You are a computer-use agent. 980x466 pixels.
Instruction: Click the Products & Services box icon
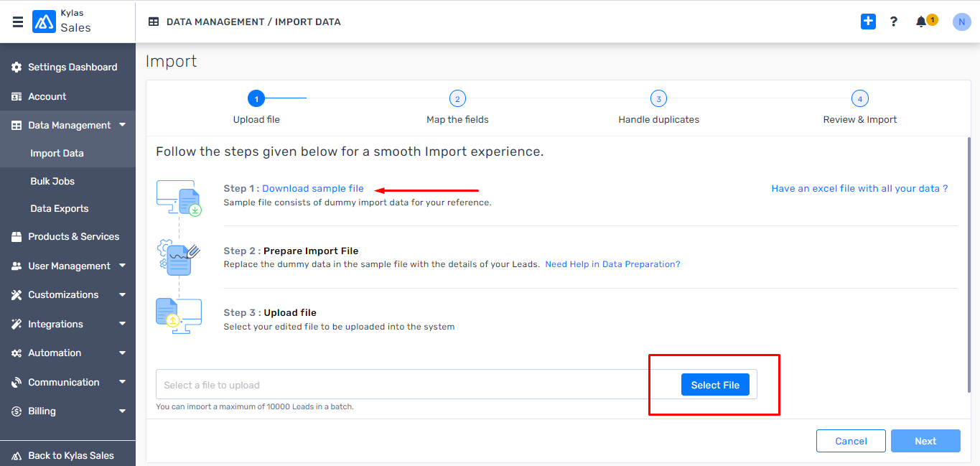[17, 237]
